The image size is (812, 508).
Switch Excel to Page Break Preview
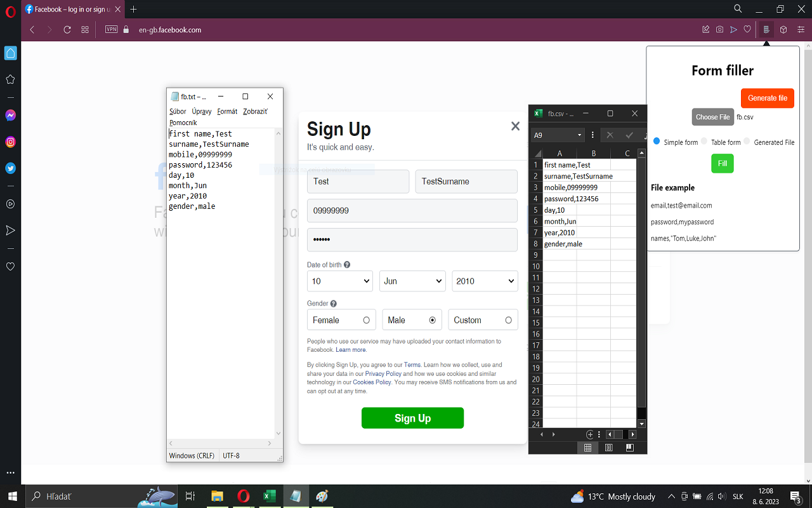pyautogui.click(x=630, y=448)
